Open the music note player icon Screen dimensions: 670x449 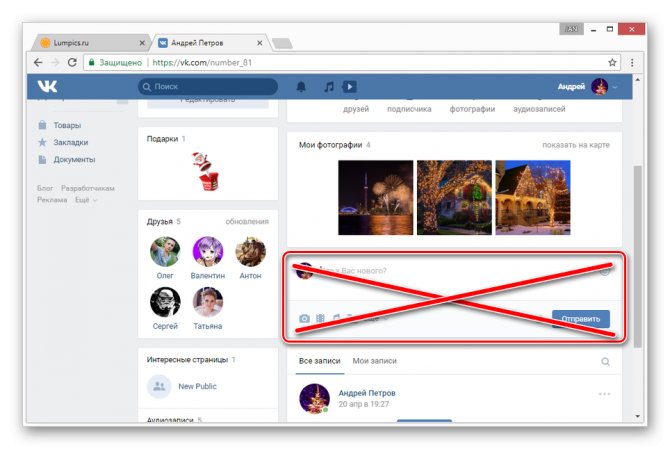(x=329, y=87)
